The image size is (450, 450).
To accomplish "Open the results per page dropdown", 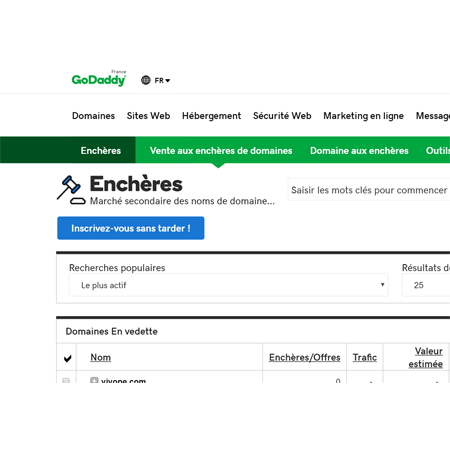I will [426, 285].
